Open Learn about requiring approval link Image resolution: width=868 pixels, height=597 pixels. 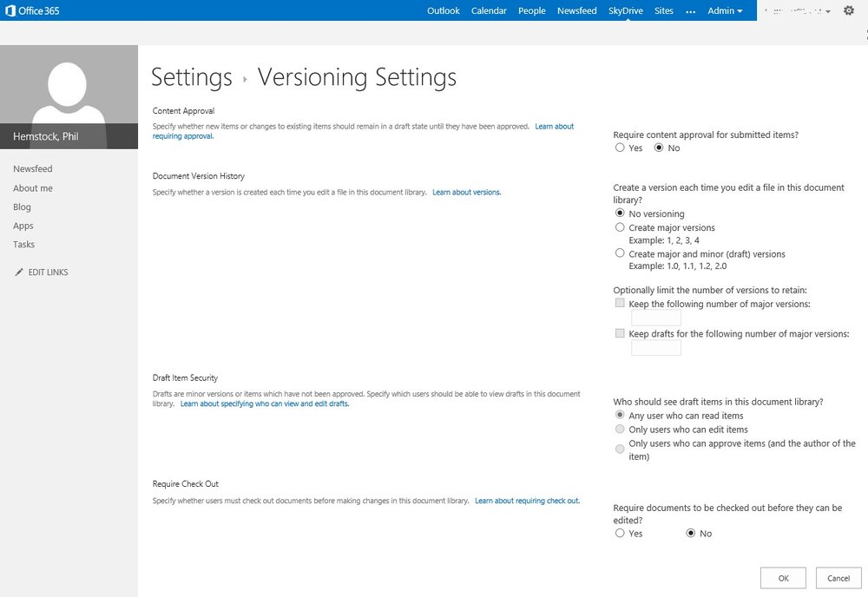(554, 126)
